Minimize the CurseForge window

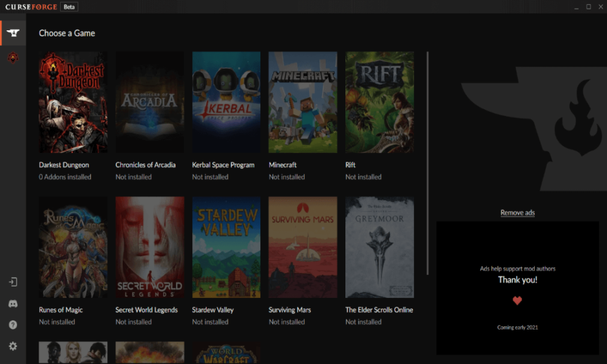coord(577,7)
